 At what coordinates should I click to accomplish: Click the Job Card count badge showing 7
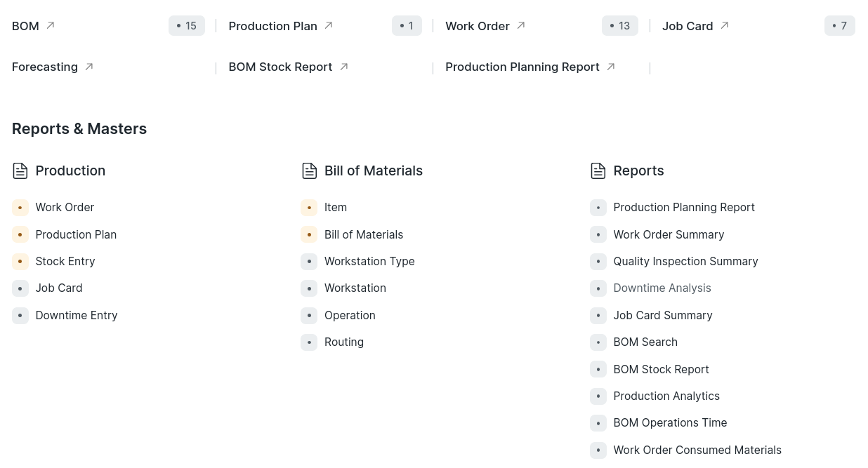click(840, 26)
